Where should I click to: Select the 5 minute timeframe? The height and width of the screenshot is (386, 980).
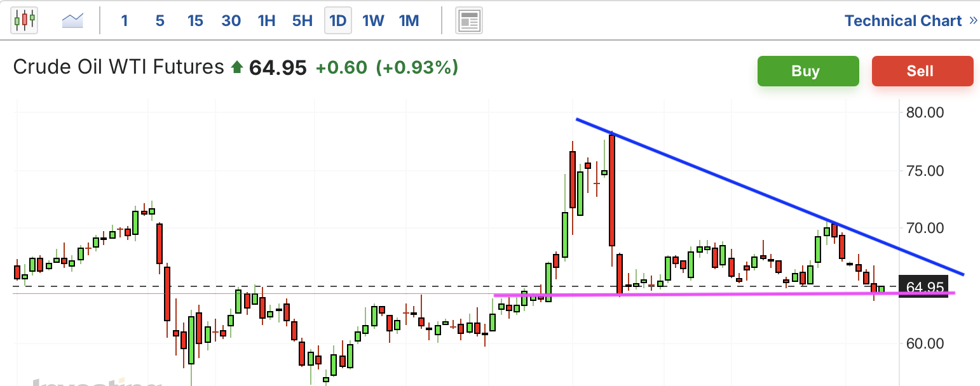point(160,21)
